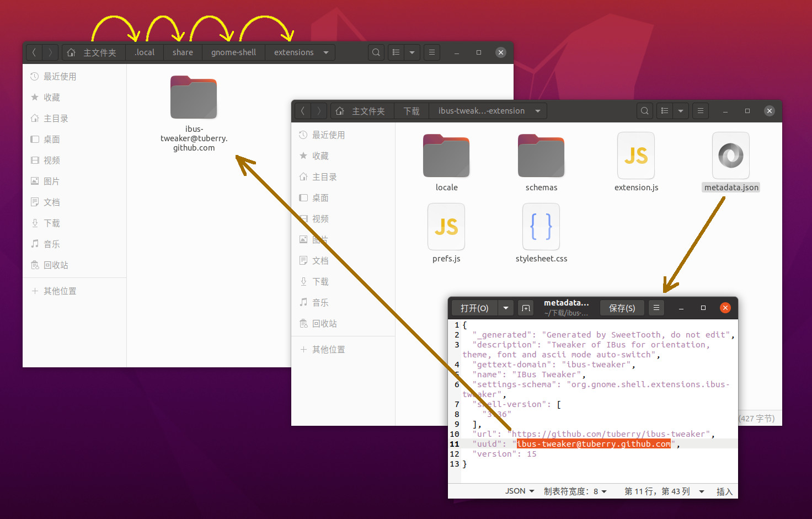Select 主文件夹 breadcrumb in extensions window
The height and width of the screenshot is (519, 812).
point(93,52)
